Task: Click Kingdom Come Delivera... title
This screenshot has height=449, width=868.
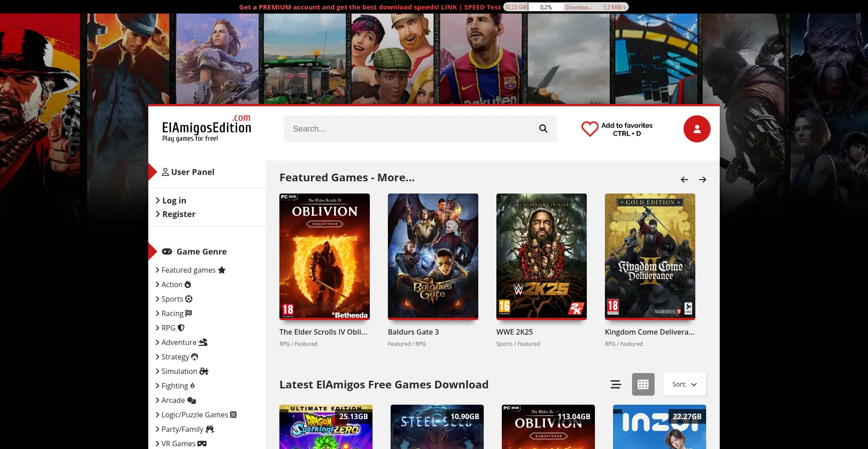Action: coord(650,332)
